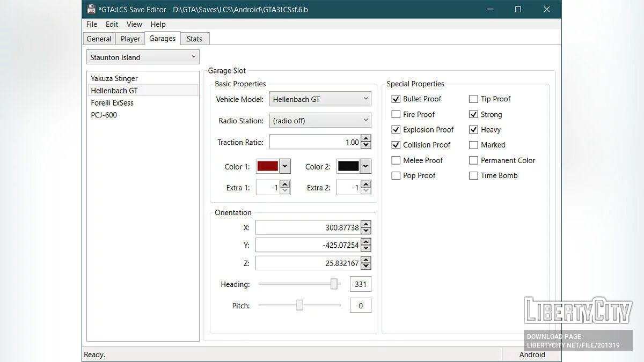Open the Vehicle Model combo box
Screen dimensions: 644x362
point(320,99)
